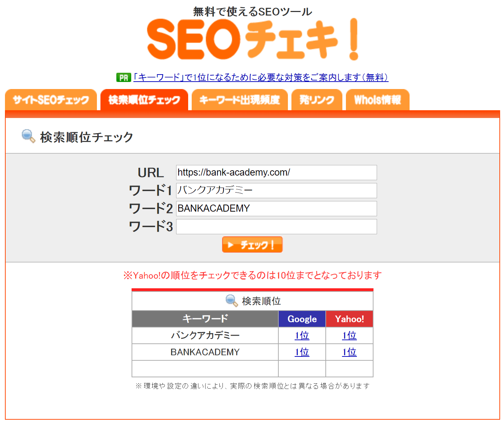Open Google 1位 link for バンクアカデミー
This screenshot has width=504, height=425.
pos(302,335)
